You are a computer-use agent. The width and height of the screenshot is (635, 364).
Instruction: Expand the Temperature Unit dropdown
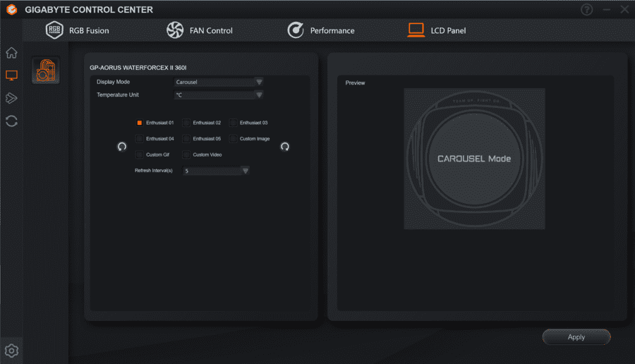tap(218, 95)
